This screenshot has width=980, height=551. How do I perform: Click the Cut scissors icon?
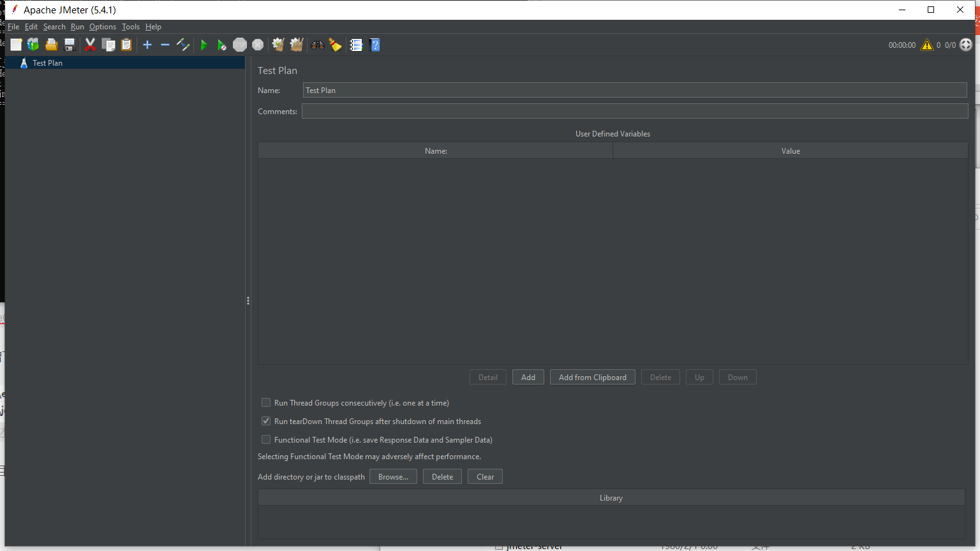coord(90,45)
